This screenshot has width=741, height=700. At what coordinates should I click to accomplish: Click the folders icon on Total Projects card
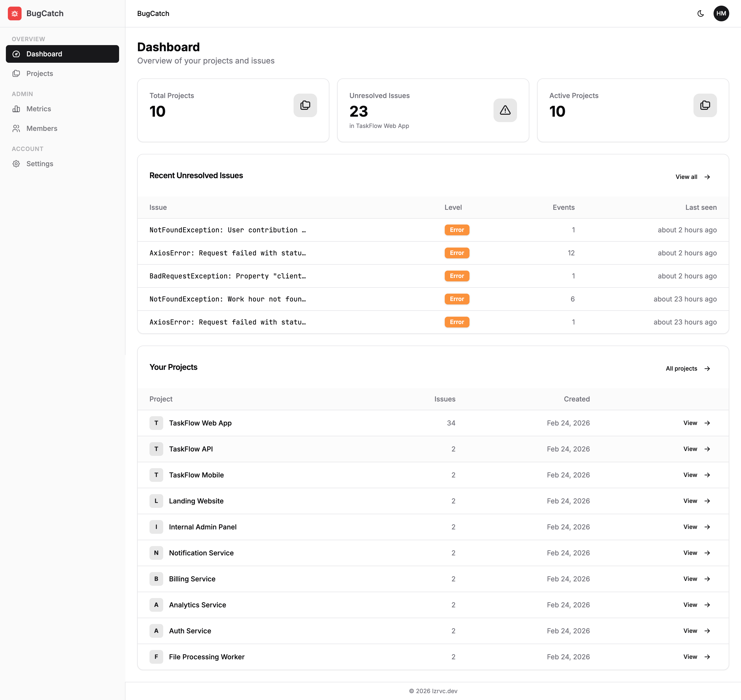(305, 105)
